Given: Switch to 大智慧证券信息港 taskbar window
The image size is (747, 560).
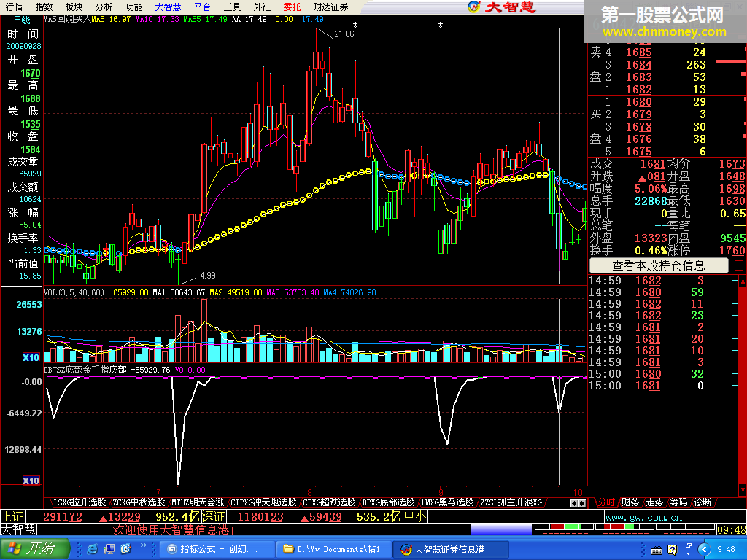Looking at the screenshot, I should [x=451, y=550].
